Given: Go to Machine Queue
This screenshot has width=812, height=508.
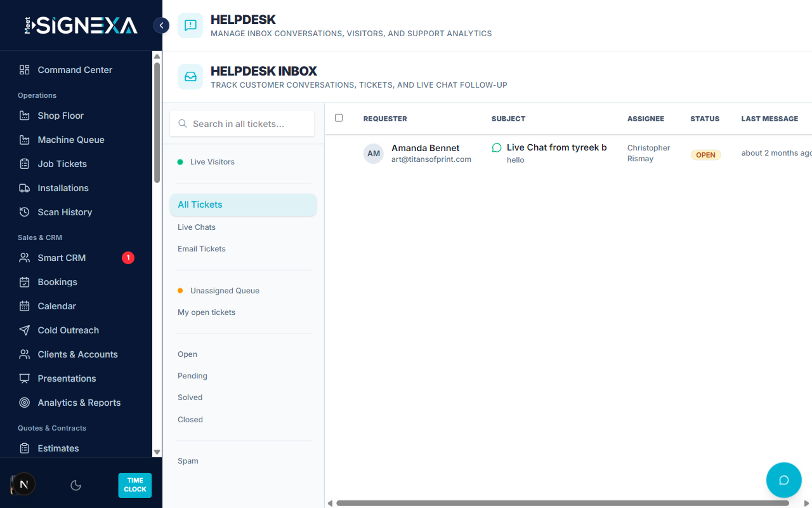Looking at the screenshot, I should [x=76, y=140].
